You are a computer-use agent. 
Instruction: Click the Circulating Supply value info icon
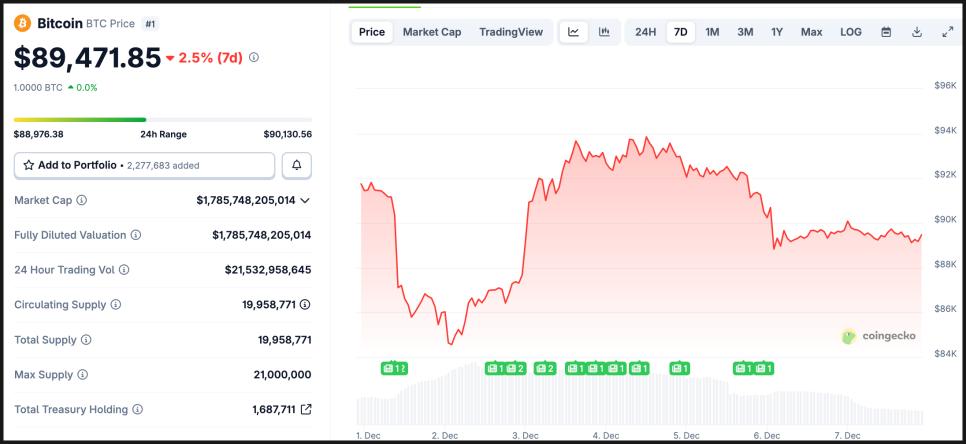305,305
